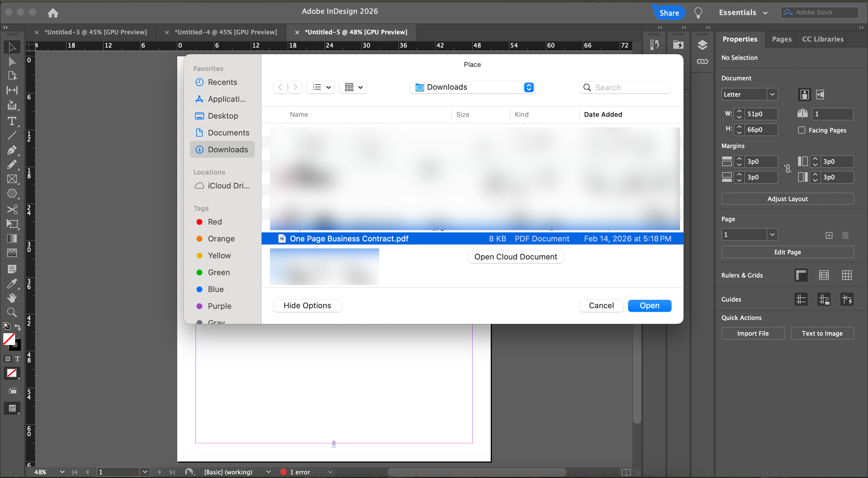Select the Zoom tool
868x478 pixels.
click(12, 313)
